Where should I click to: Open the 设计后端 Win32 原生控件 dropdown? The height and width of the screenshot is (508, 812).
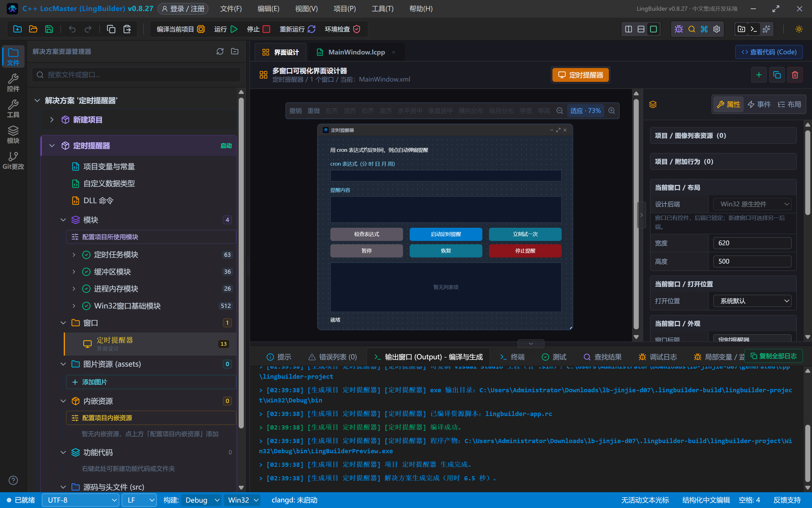pyautogui.click(x=752, y=204)
